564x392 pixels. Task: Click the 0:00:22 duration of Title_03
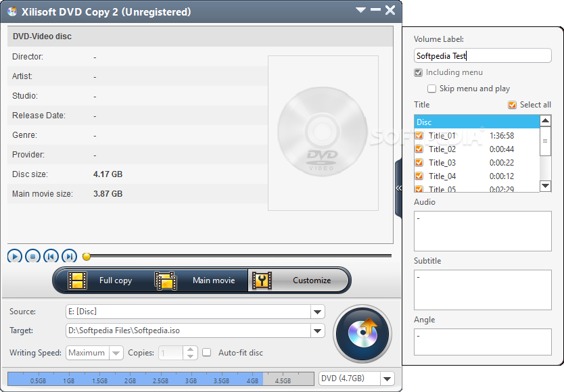point(502,163)
